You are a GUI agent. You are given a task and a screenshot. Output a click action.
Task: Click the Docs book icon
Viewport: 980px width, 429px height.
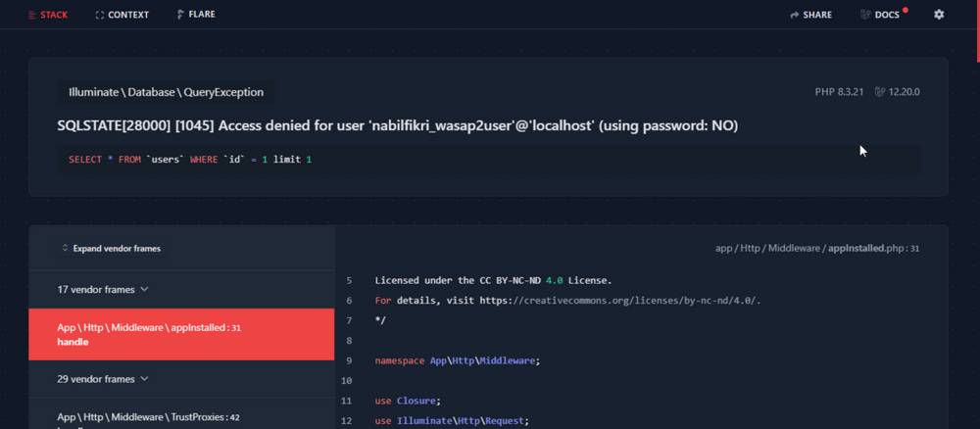pos(865,15)
